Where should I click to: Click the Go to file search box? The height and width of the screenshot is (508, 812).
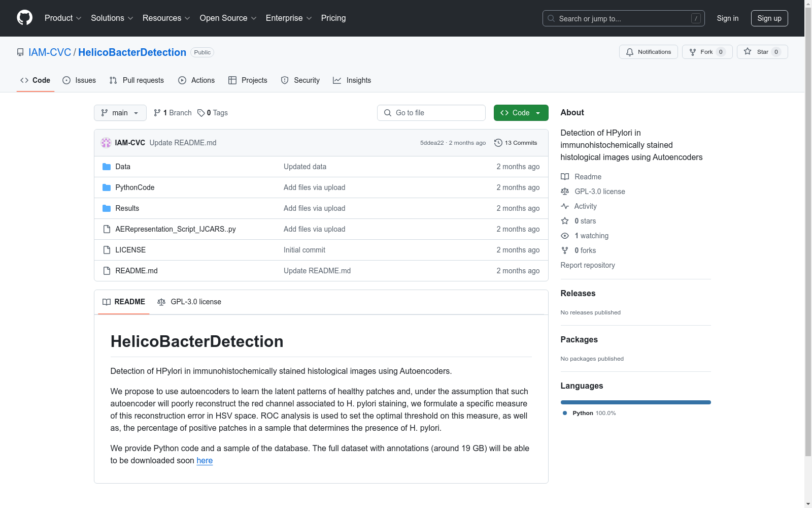coord(431,113)
